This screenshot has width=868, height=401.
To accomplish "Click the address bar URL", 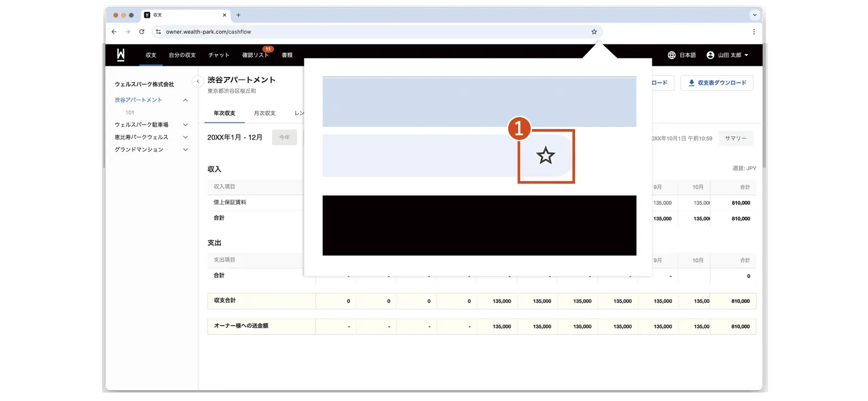I will pos(209,32).
